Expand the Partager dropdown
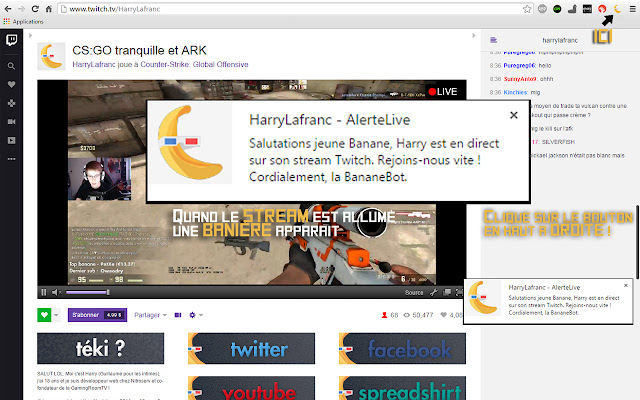 point(150,315)
